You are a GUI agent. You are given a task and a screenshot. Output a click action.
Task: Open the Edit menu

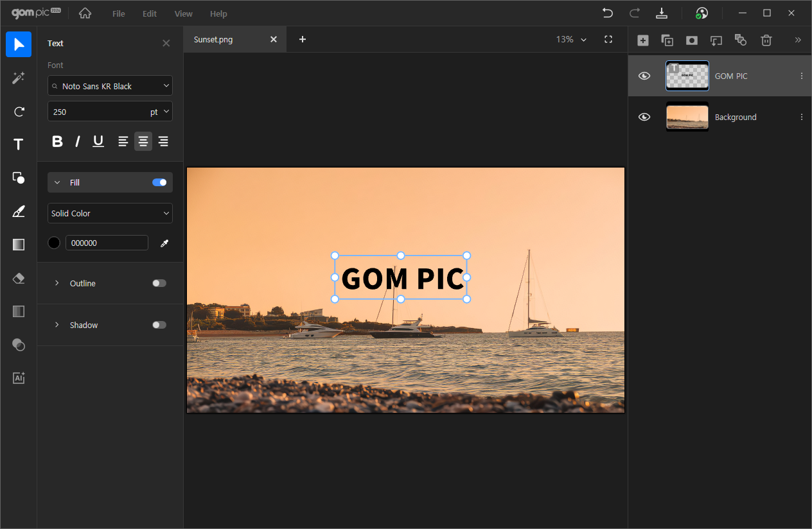tap(150, 13)
